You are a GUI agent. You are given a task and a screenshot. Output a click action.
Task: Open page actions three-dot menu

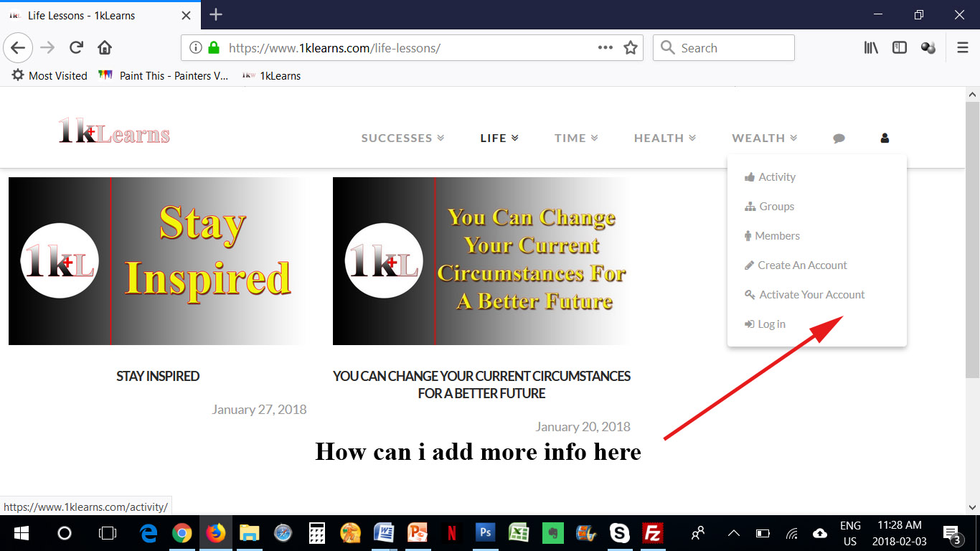coord(606,48)
